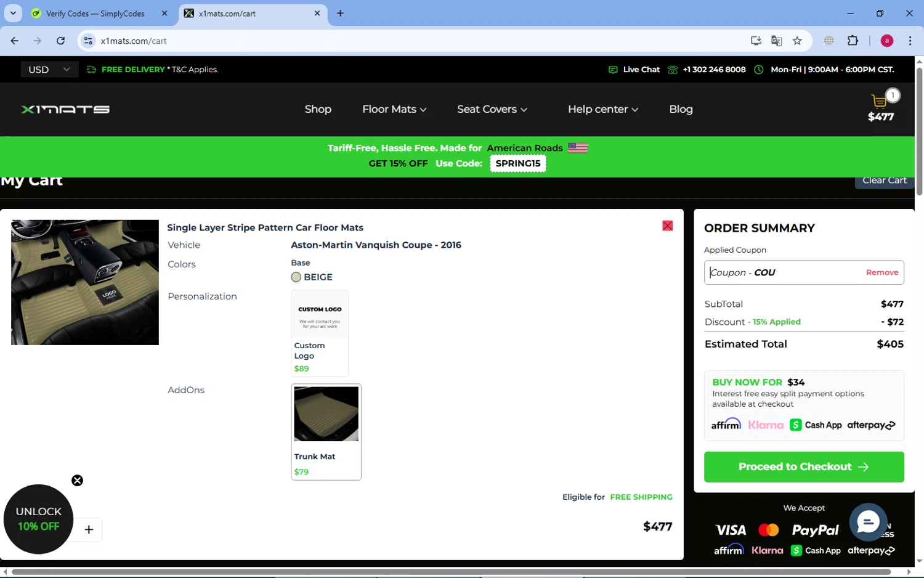Open the shopping cart icon in header
Screen dimensions: 924x578
click(879, 101)
